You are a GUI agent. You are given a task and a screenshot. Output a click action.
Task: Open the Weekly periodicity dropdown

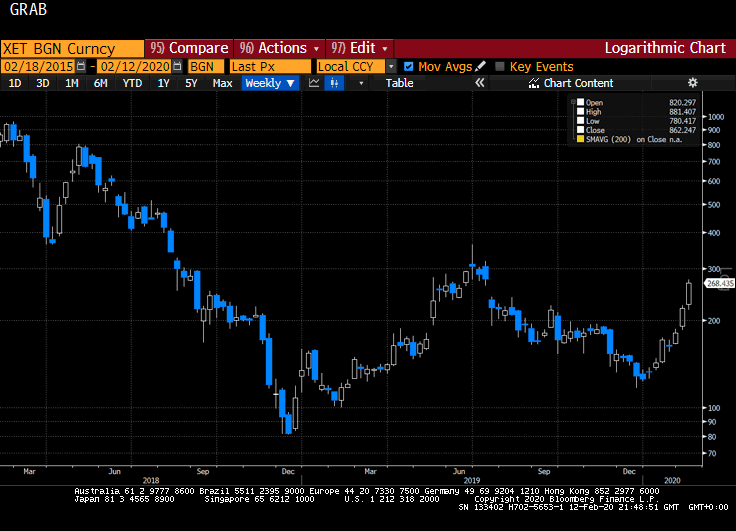(x=270, y=83)
